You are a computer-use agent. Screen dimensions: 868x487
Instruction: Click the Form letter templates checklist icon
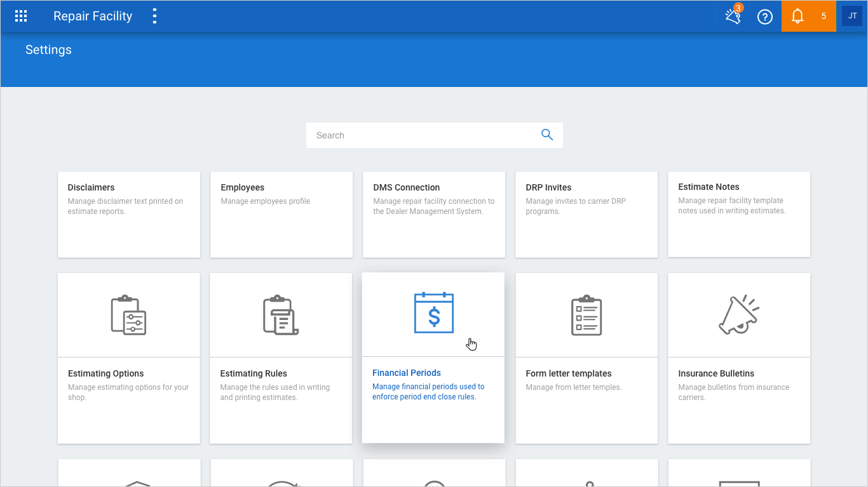tap(586, 315)
